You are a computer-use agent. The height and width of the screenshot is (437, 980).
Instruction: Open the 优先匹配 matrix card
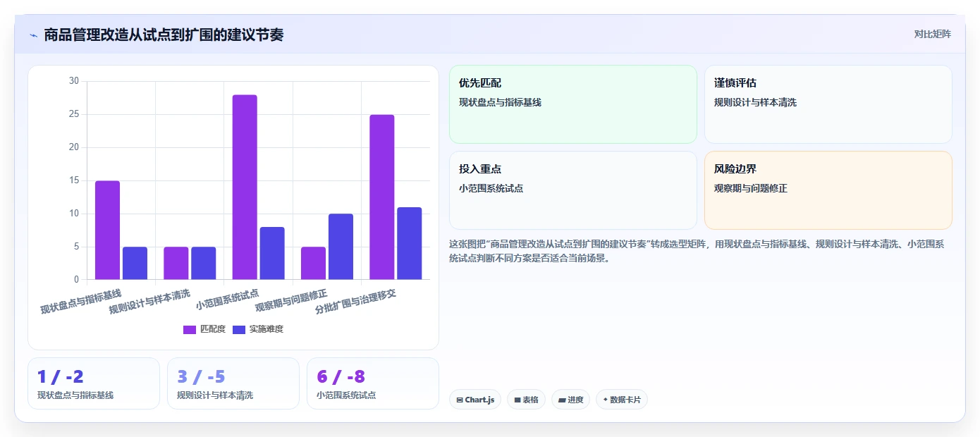click(573, 104)
